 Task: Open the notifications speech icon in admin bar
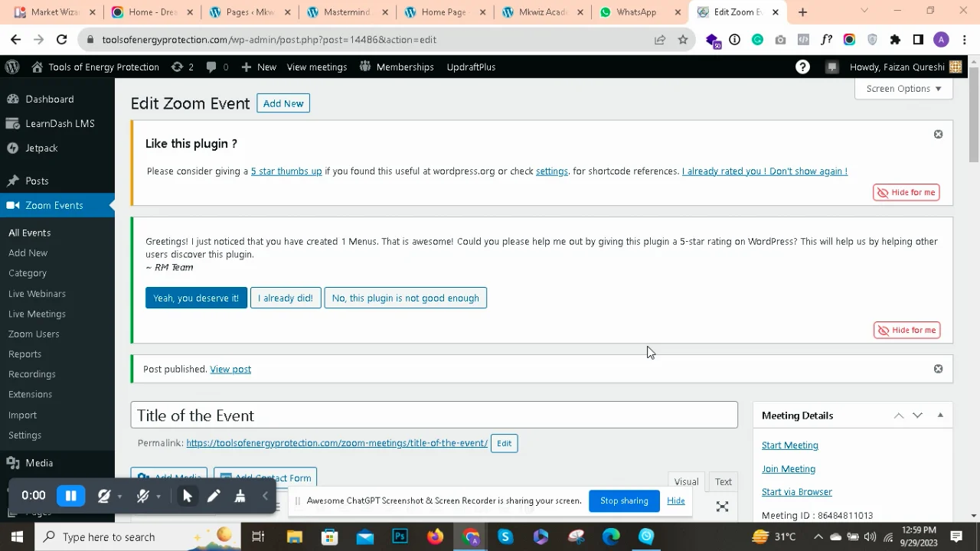[831, 67]
